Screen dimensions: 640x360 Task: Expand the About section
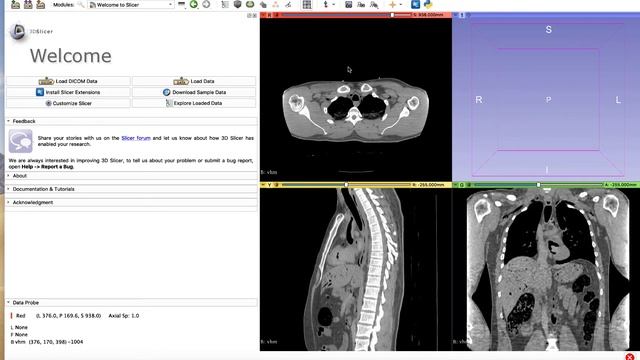click(131, 176)
